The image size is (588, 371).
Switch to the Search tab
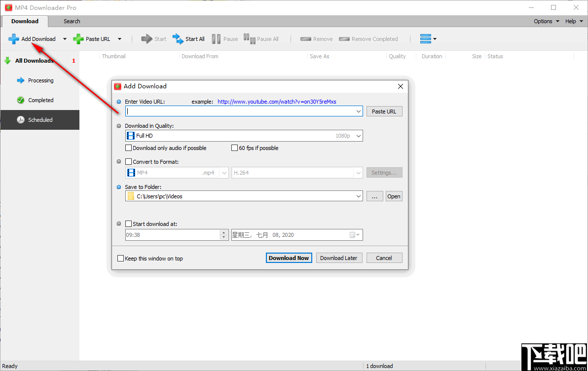pyautogui.click(x=72, y=21)
